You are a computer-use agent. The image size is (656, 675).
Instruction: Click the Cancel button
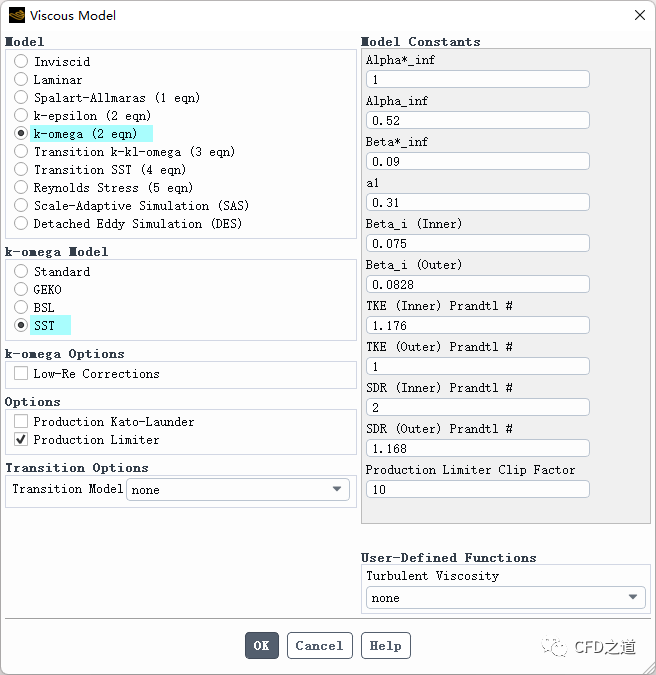pyautogui.click(x=319, y=645)
